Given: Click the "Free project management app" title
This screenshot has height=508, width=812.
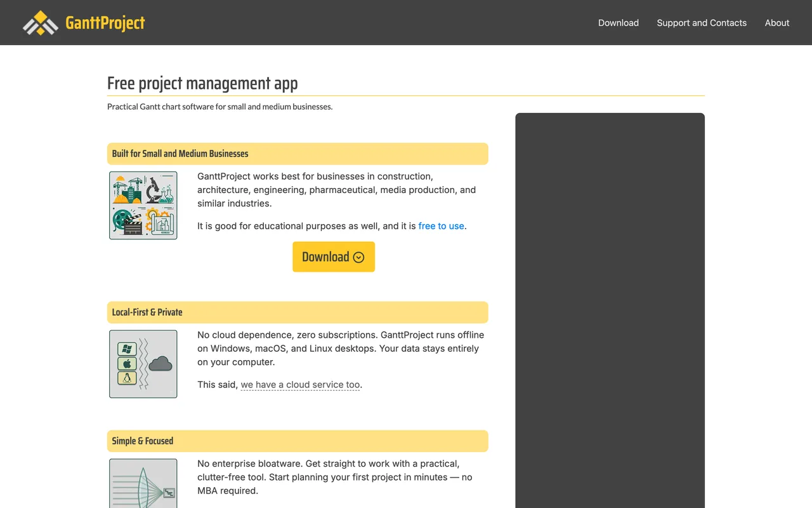Looking at the screenshot, I should click(202, 83).
